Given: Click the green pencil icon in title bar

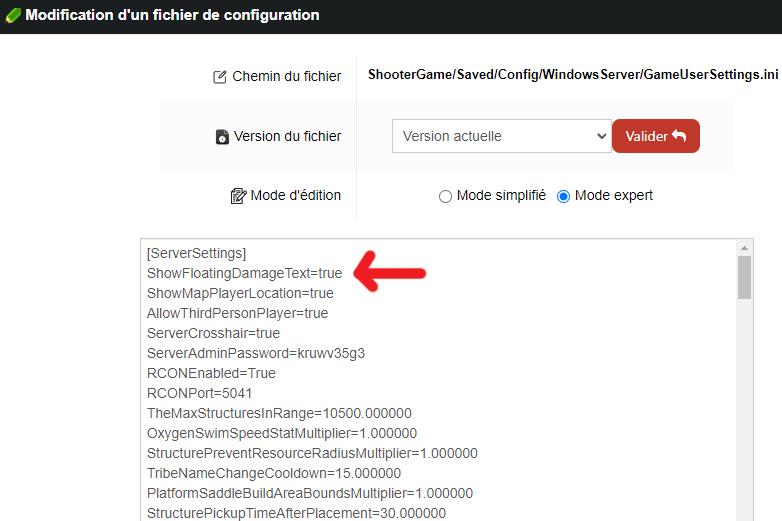Looking at the screenshot, I should coord(13,15).
